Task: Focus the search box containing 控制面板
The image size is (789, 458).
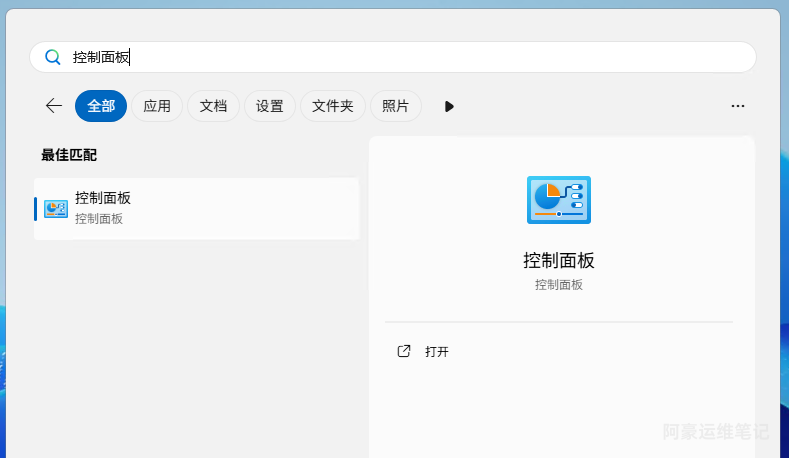Action: [x=400, y=57]
